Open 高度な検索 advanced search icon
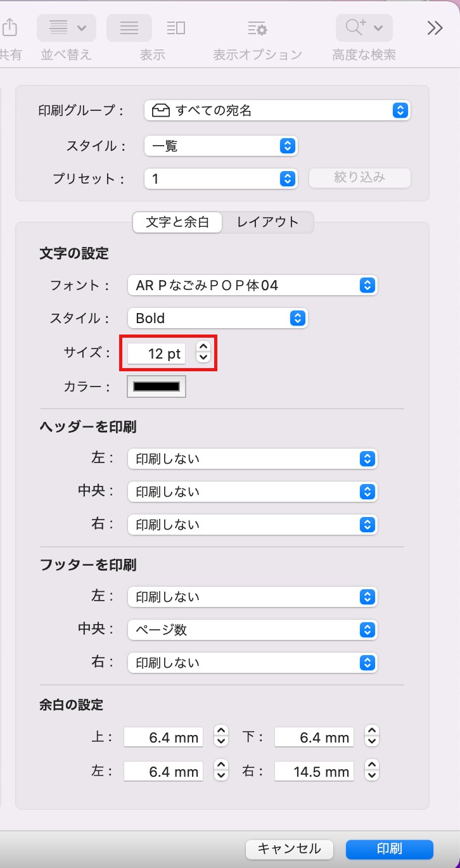The height and width of the screenshot is (868, 460). (x=364, y=28)
